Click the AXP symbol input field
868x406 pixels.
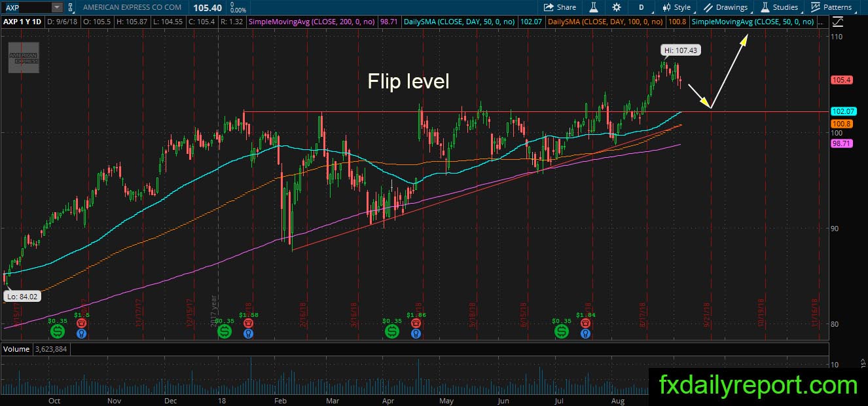tap(26, 7)
